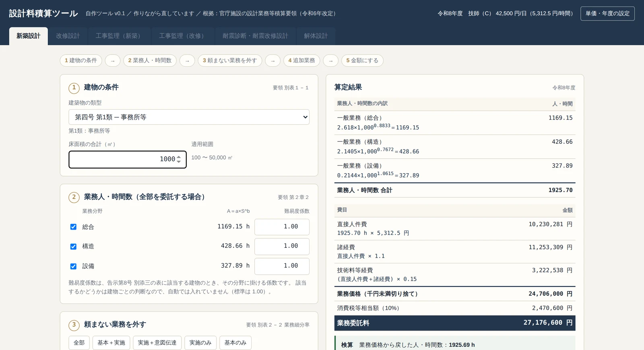Jump to step 1 建物の条件

(x=81, y=60)
